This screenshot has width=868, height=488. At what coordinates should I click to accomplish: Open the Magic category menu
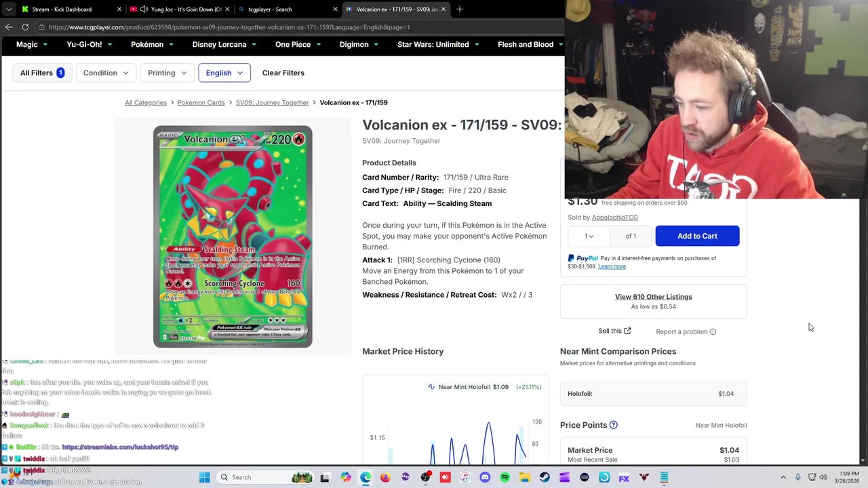[32, 45]
